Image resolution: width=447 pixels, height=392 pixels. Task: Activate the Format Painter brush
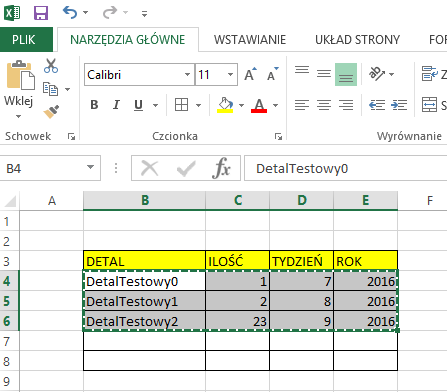coord(51,112)
